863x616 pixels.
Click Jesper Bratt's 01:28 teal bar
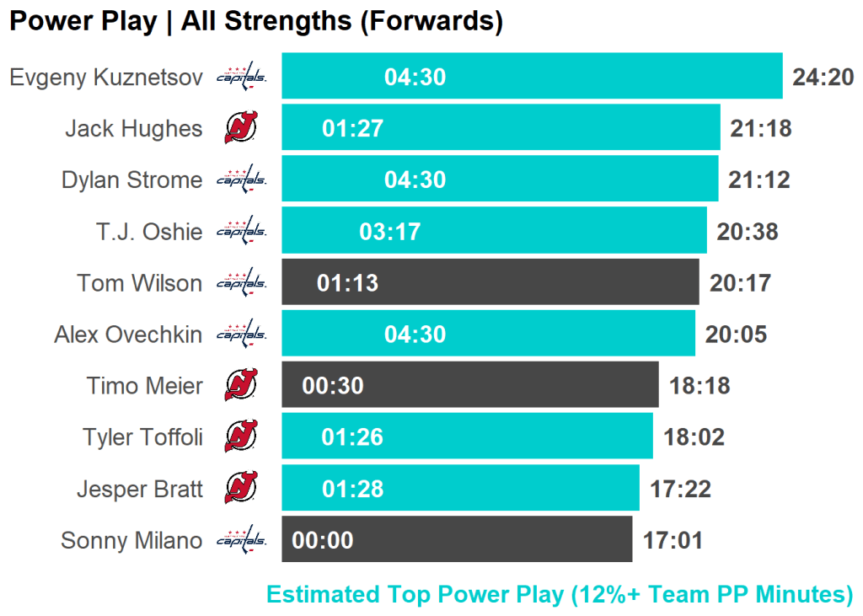[460, 488]
